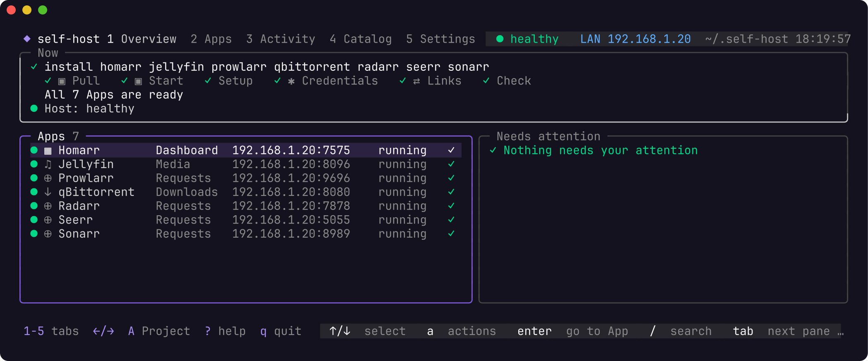Image resolution: width=868 pixels, height=361 pixels.
Task: Click the up/down select hint
Action: pyautogui.click(x=368, y=331)
